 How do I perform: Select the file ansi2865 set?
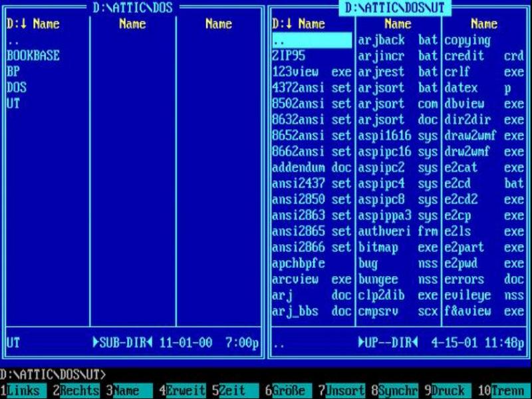[x=312, y=231]
